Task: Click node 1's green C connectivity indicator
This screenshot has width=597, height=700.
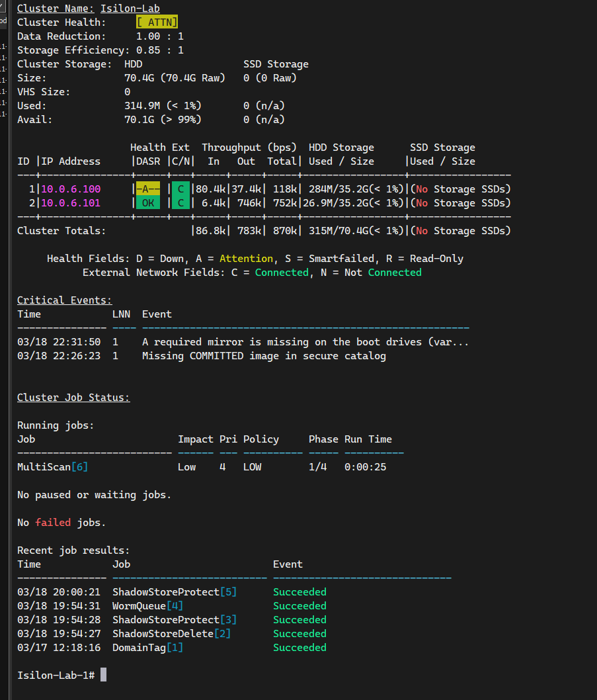Action: tap(179, 189)
